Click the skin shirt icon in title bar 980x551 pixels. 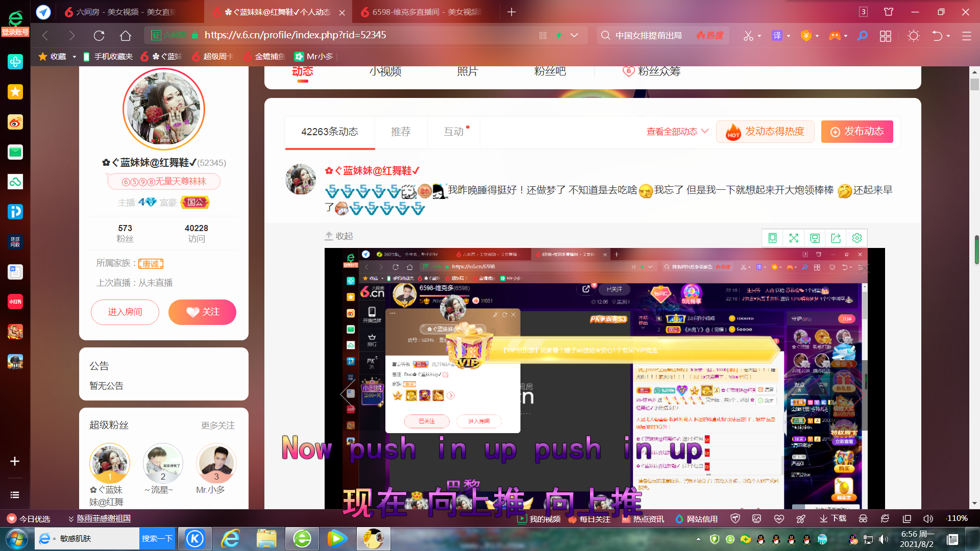[x=889, y=12]
